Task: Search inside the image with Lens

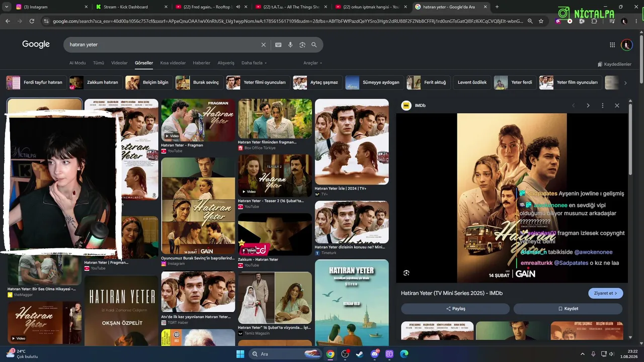Action: coord(406,273)
